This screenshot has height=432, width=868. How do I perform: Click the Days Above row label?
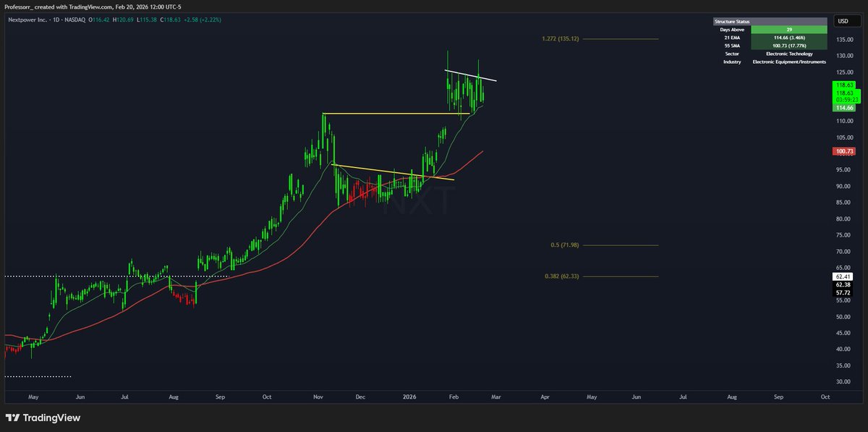pos(732,30)
